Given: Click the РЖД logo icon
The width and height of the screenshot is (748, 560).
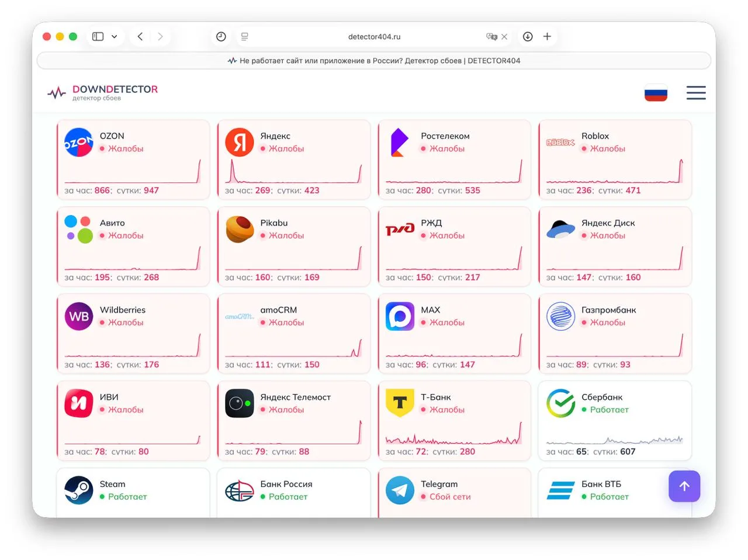Looking at the screenshot, I should 400,229.
